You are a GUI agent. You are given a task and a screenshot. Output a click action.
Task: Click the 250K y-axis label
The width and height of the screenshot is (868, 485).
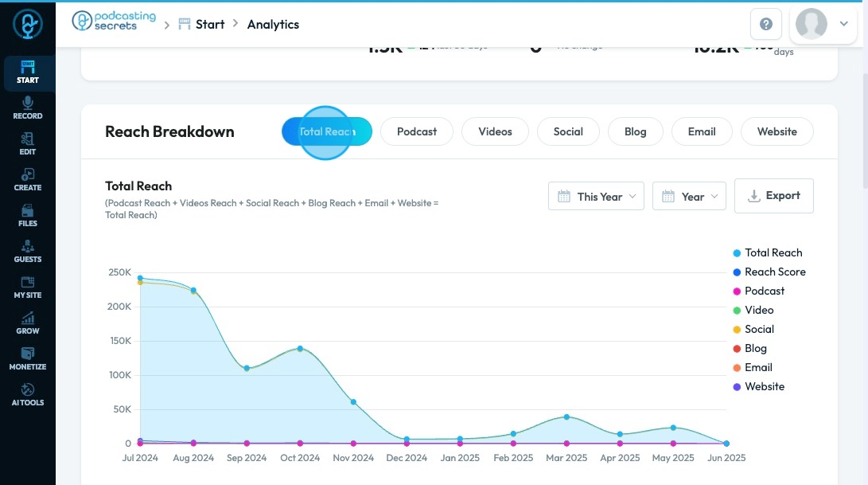click(119, 272)
